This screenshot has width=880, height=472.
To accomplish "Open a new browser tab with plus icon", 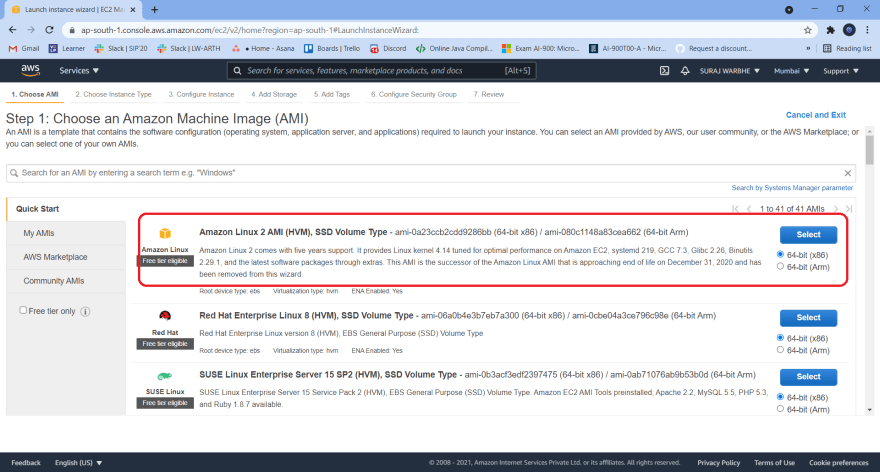I will click(154, 10).
